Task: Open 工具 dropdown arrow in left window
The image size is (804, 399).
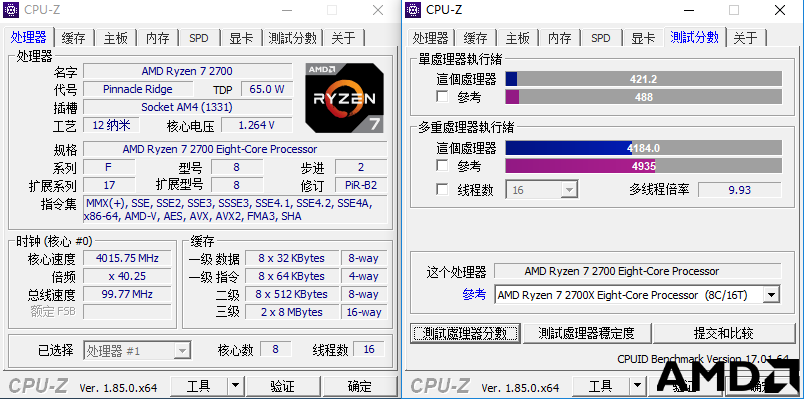Action: pos(235,386)
